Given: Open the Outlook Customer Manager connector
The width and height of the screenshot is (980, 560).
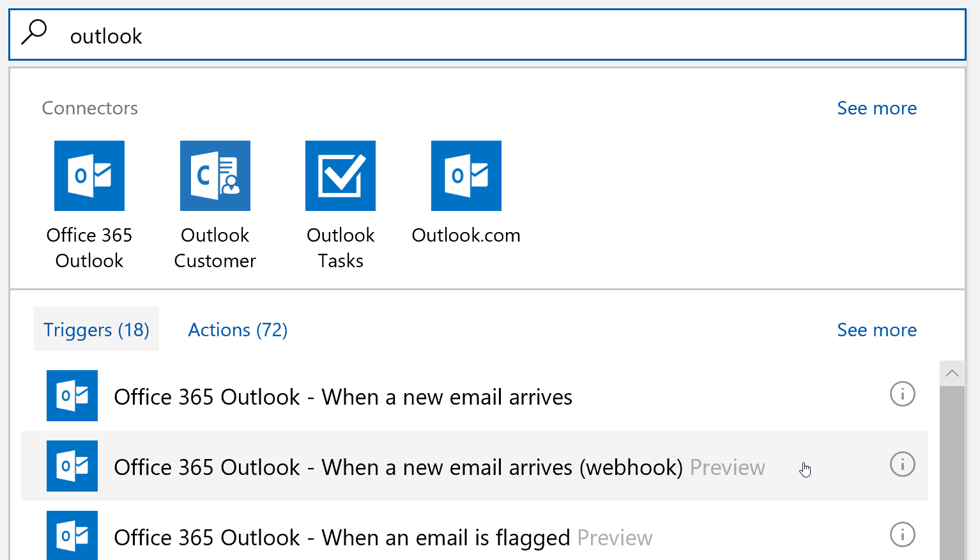Looking at the screenshot, I should [215, 175].
